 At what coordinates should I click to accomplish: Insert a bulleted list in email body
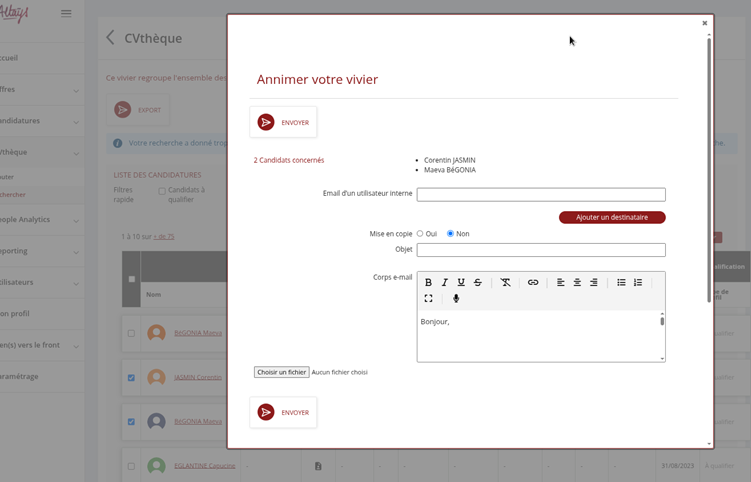[x=621, y=283]
